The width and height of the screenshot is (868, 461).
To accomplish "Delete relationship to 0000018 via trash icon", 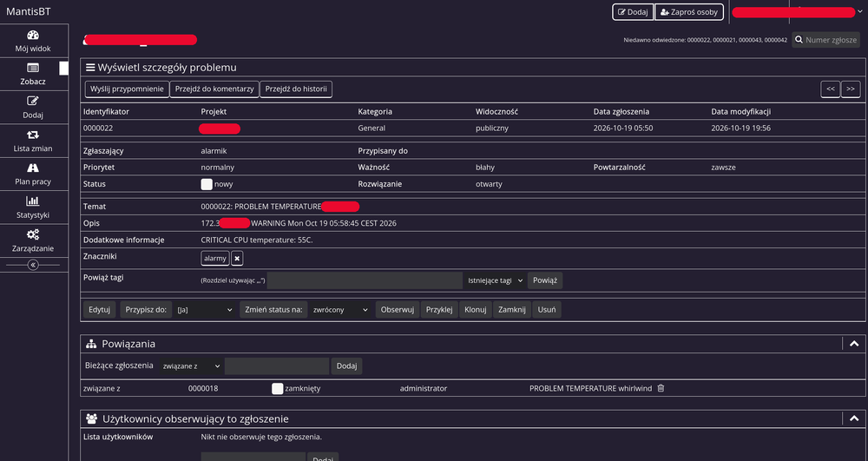I will coord(661,388).
